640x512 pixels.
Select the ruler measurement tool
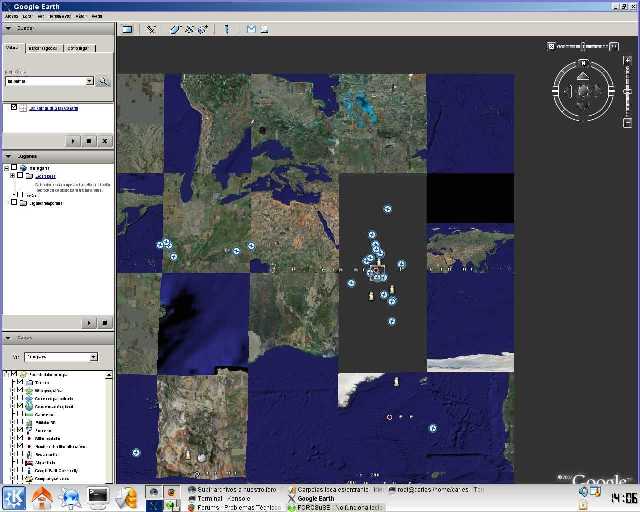point(226,29)
